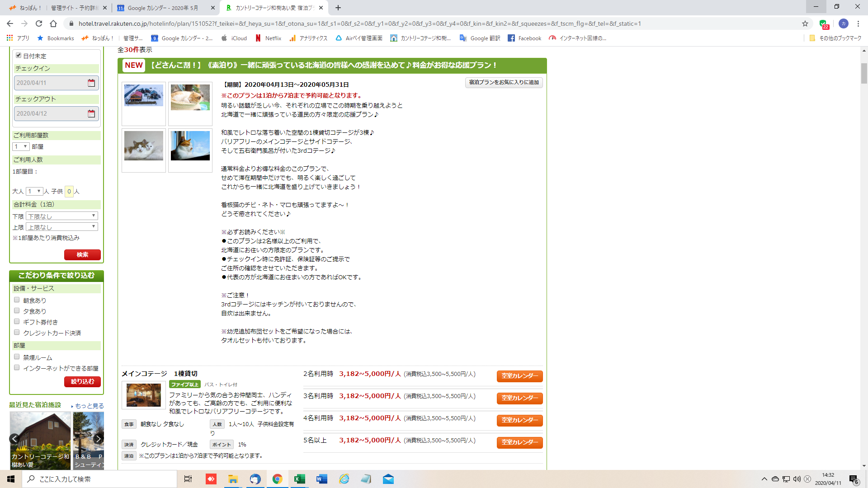Check the クレジットカード決済 filter
868x488 pixels.
(x=17, y=332)
